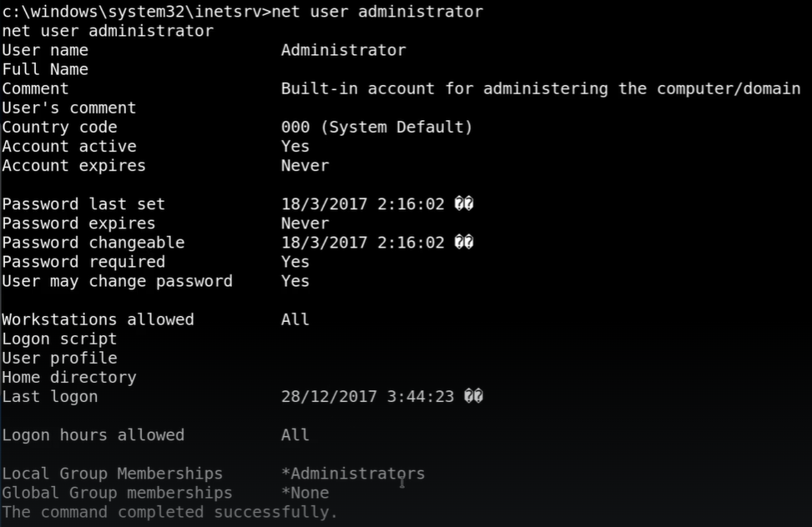Click "Yes" beside Password required
This screenshot has width=812, height=527.
click(x=295, y=262)
